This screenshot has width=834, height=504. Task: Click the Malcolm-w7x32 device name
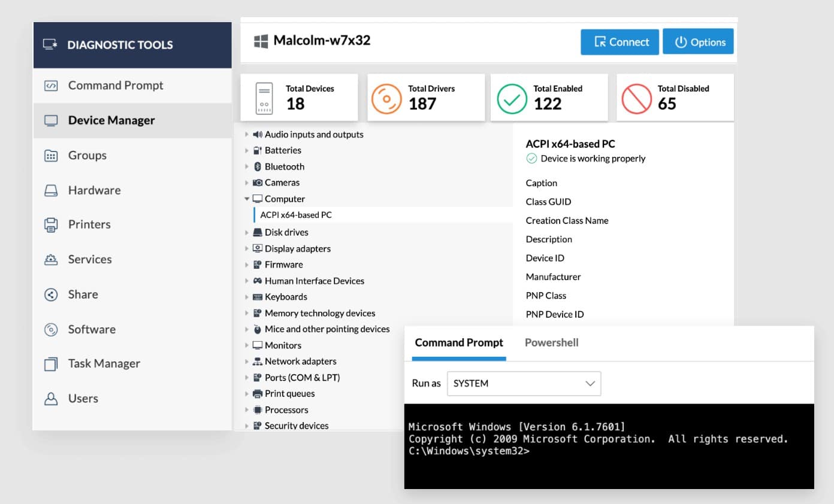pyautogui.click(x=322, y=41)
